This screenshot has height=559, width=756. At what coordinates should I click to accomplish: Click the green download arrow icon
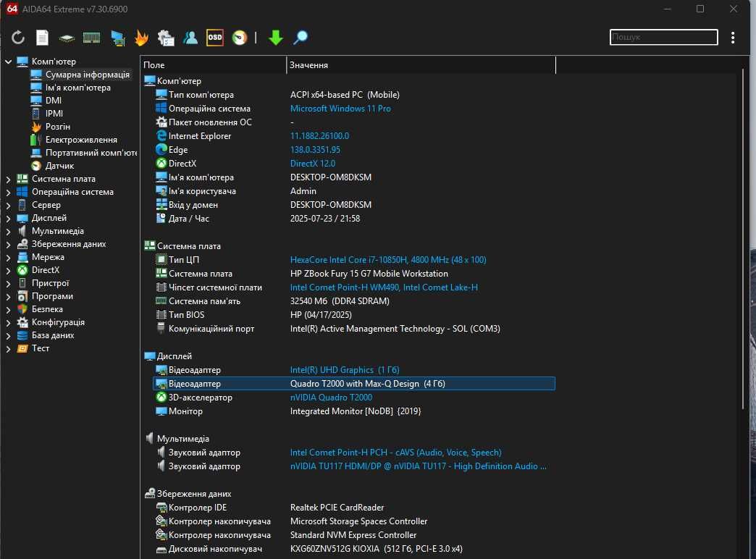(x=275, y=37)
